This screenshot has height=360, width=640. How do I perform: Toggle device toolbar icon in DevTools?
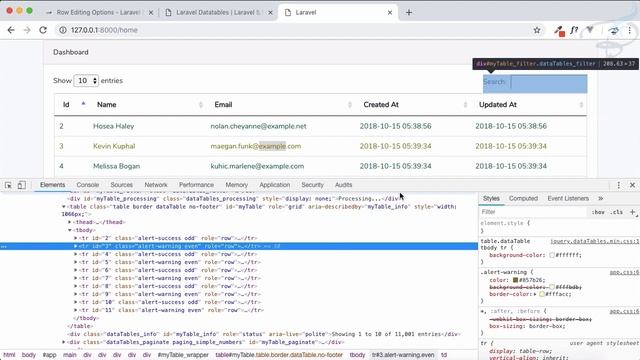(21, 185)
